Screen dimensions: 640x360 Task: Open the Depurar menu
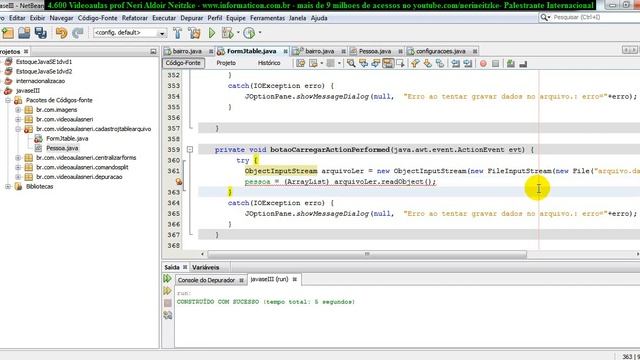click(191, 18)
